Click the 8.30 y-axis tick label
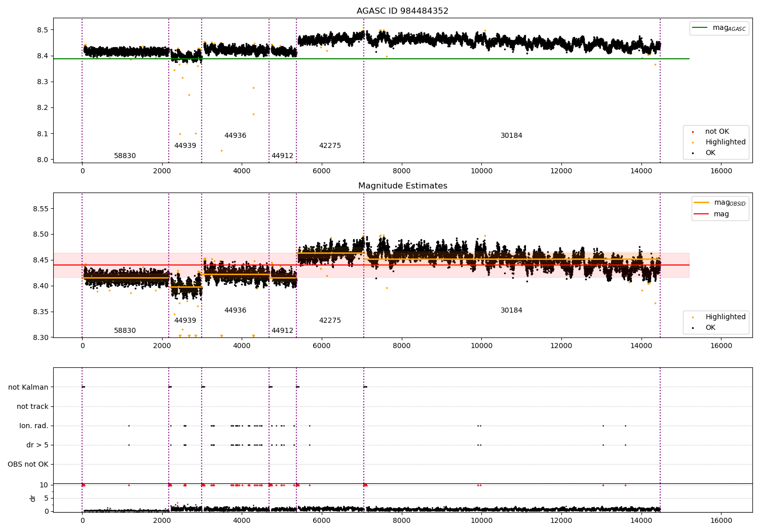Screen dimensions: 760x532 click(x=41, y=338)
